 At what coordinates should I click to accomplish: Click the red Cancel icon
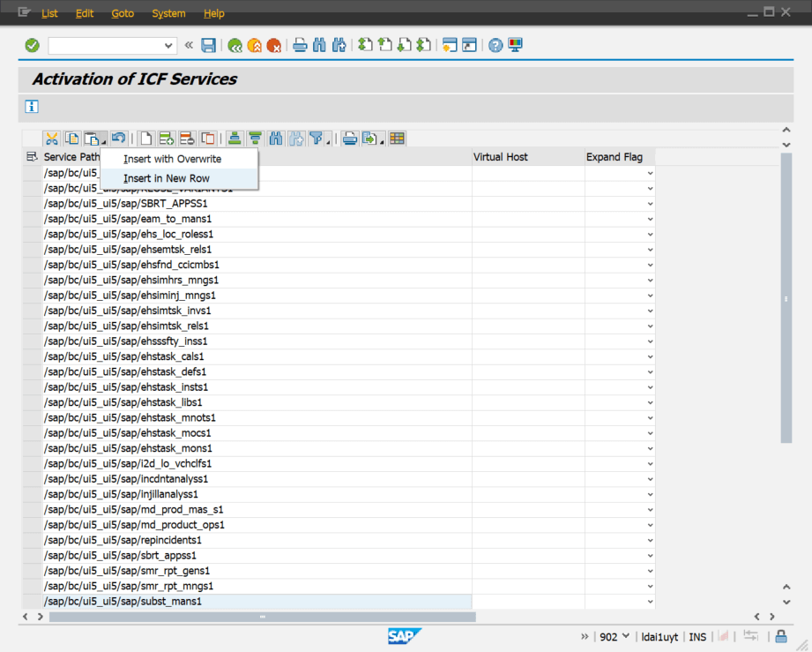click(x=274, y=46)
